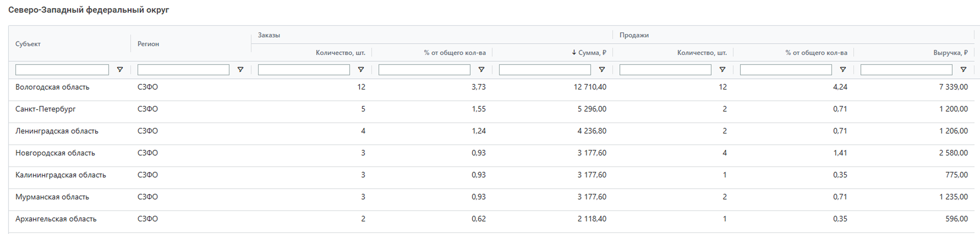Focus the Регион filter text field
Viewport: 980px width, 234px height.
point(183,69)
